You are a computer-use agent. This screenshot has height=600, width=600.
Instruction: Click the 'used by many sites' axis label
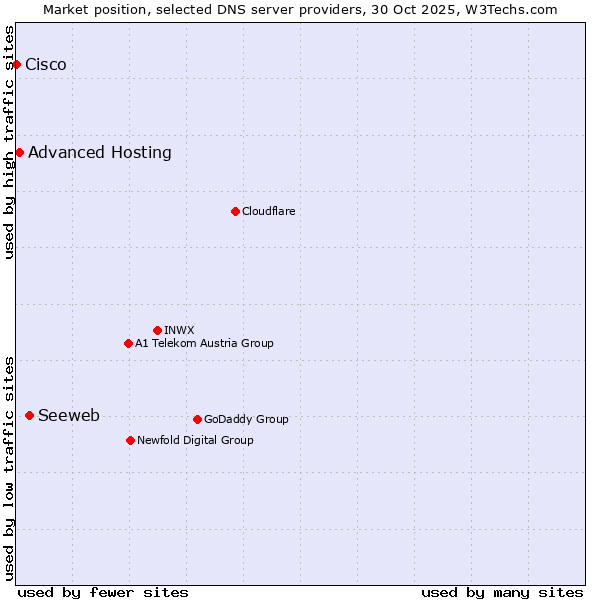point(502,592)
